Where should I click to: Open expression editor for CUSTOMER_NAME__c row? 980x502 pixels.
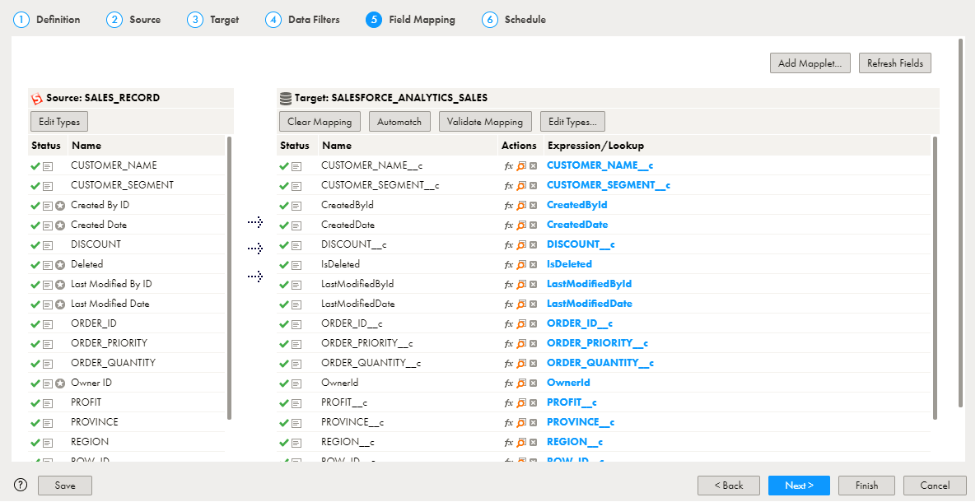[x=509, y=166]
